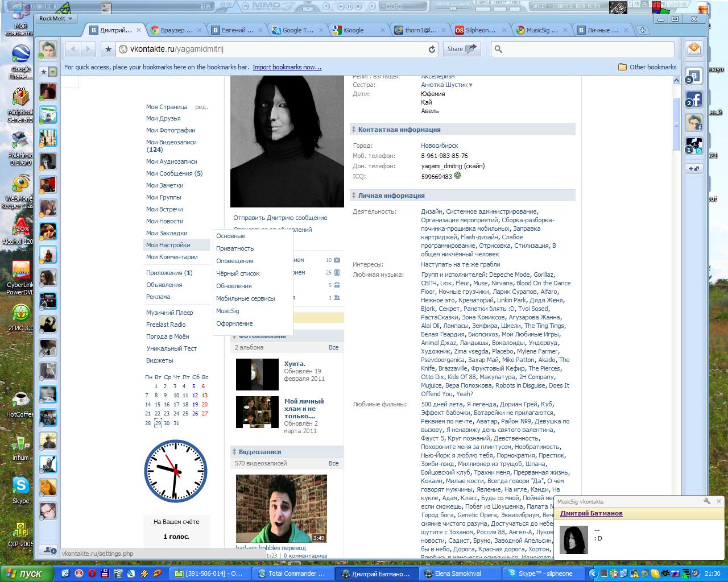This screenshot has height=582, width=728.
Task: Click own profile avatar in left edge
Action: [48, 49]
